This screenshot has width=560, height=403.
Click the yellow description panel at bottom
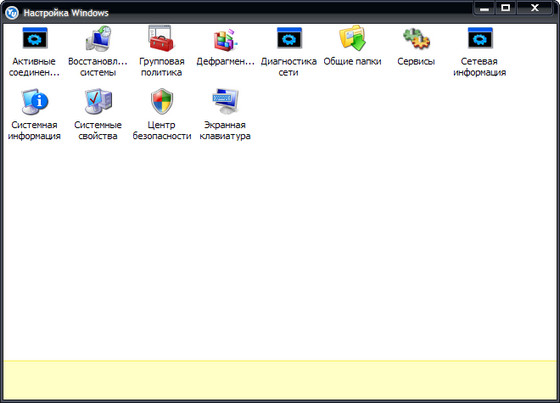coord(280,380)
